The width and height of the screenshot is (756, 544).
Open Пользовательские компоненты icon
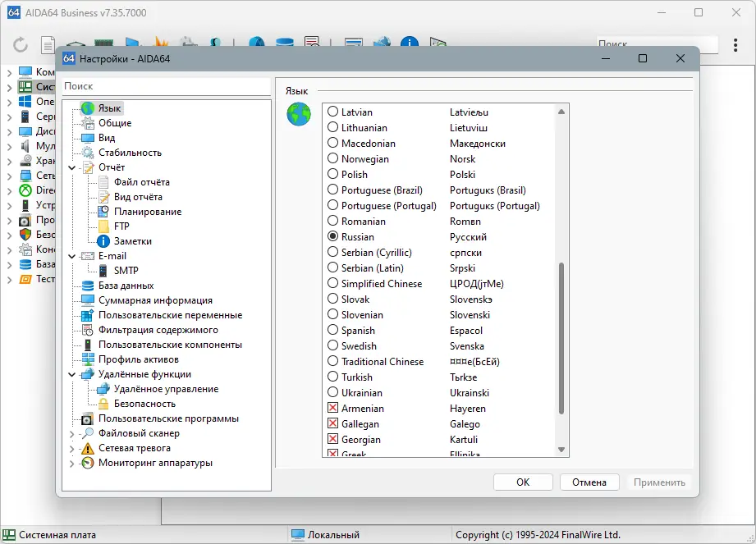pos(87,345)
